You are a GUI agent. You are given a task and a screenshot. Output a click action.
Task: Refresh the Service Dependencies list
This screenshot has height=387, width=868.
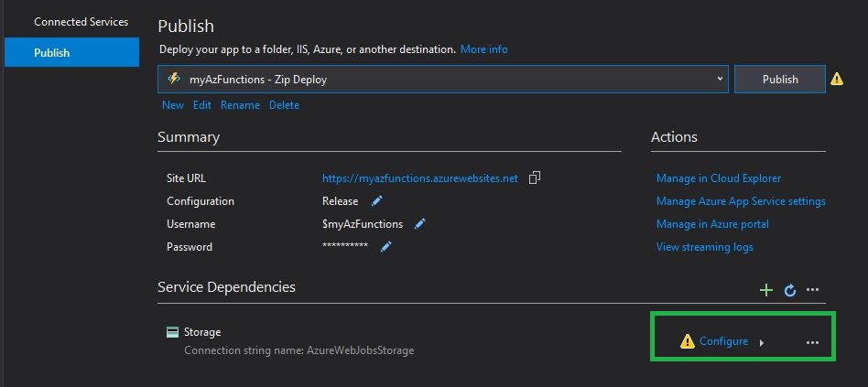tap(790, 290)
